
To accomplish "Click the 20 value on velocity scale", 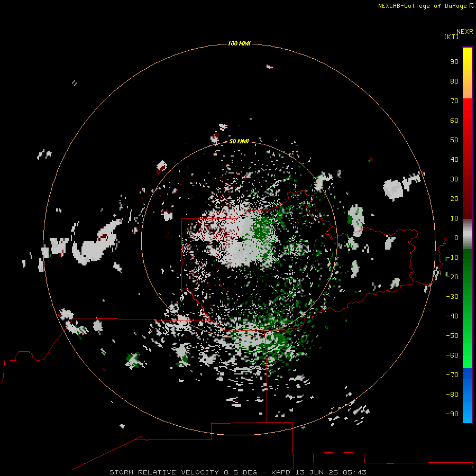I will pyautogui.click(x=454, y=198).
